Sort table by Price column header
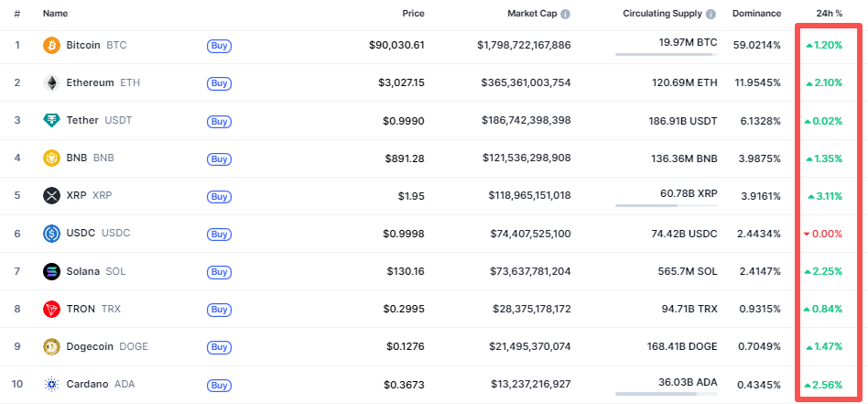The height and width of the screenshot is (404, 868). (x=413, y=14)
